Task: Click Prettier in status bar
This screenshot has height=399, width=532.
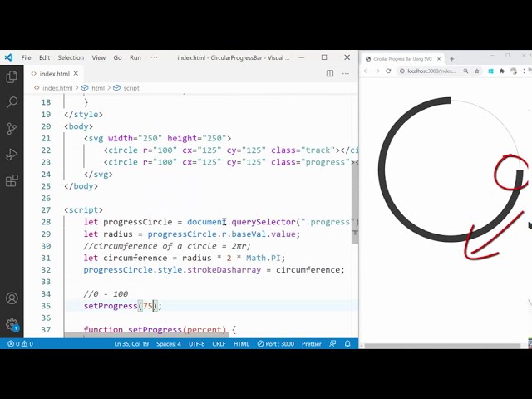Action: click(x=312, y=343)
